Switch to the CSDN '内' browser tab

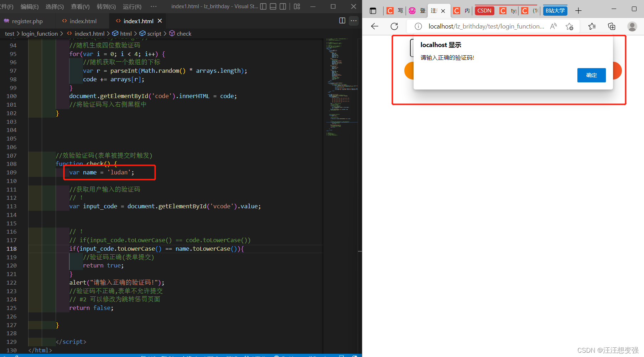462,11
